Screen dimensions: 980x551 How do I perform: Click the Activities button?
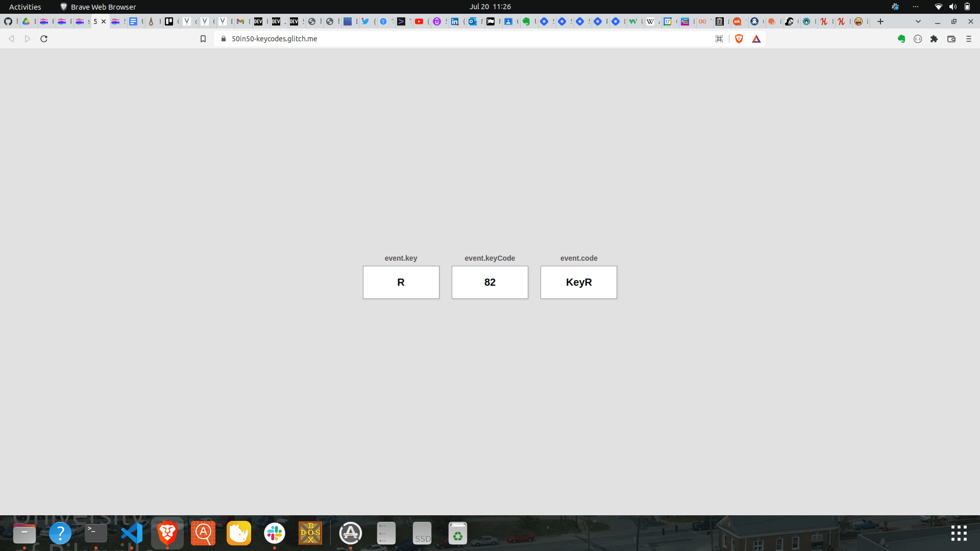(25, 7)
